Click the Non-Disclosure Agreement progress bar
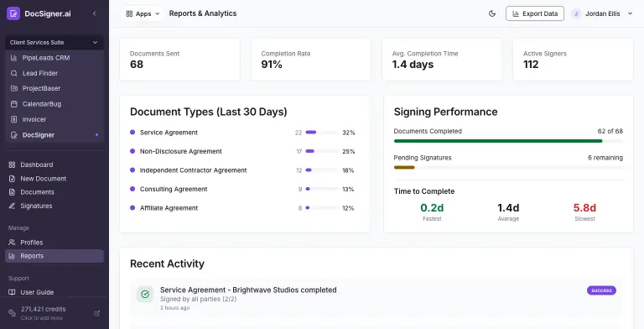Image resolution: width=644 pixels, height=329 pixels. coord(322,151)
